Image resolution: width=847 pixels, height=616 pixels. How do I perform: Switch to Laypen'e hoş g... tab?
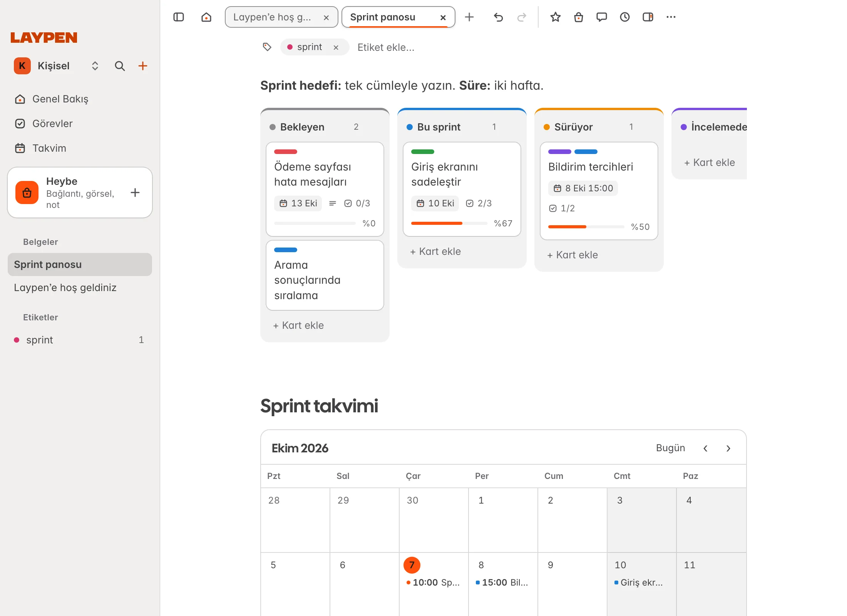coord(281,17)
